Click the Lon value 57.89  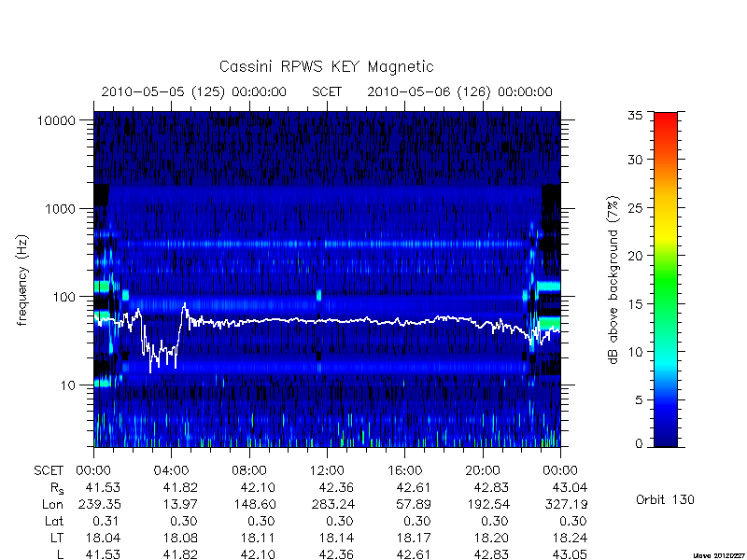pos(414,504)
